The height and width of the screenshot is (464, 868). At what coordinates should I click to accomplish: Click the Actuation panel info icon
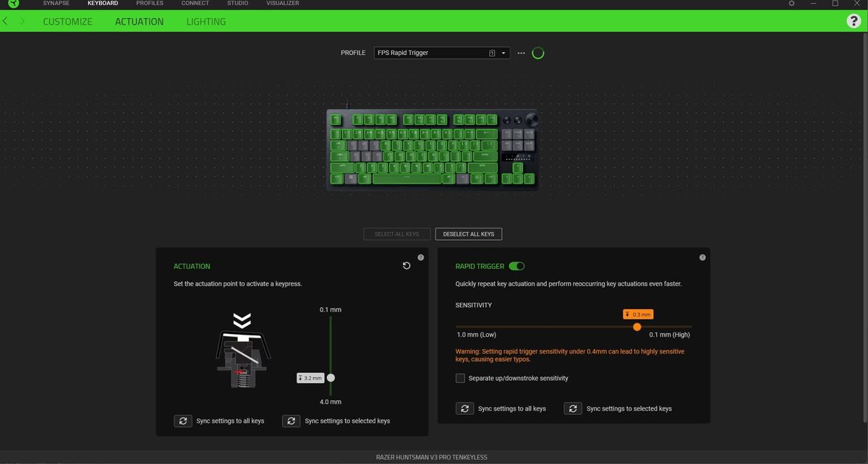[420, 257]
